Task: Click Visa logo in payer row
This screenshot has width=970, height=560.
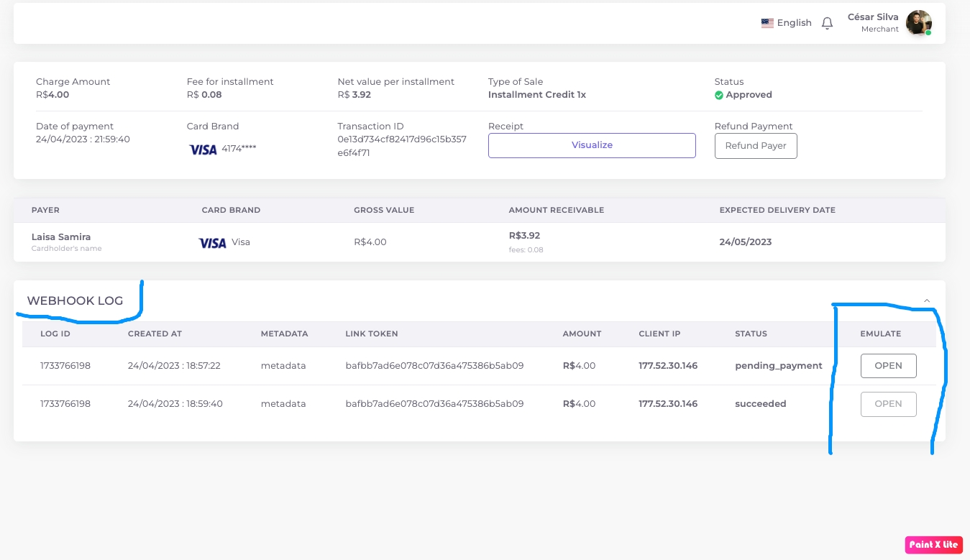Action: coord(212,243)
